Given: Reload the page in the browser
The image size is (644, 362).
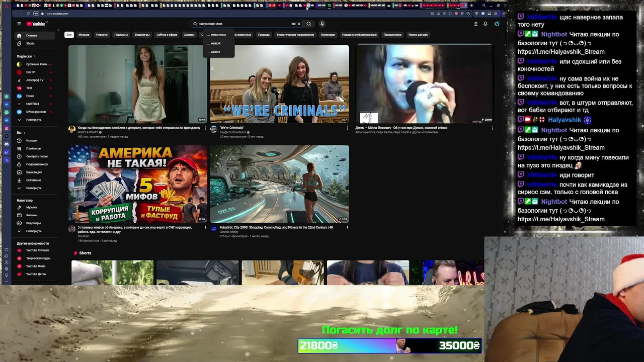Looking at the screenshot, I should coord(28,14).
